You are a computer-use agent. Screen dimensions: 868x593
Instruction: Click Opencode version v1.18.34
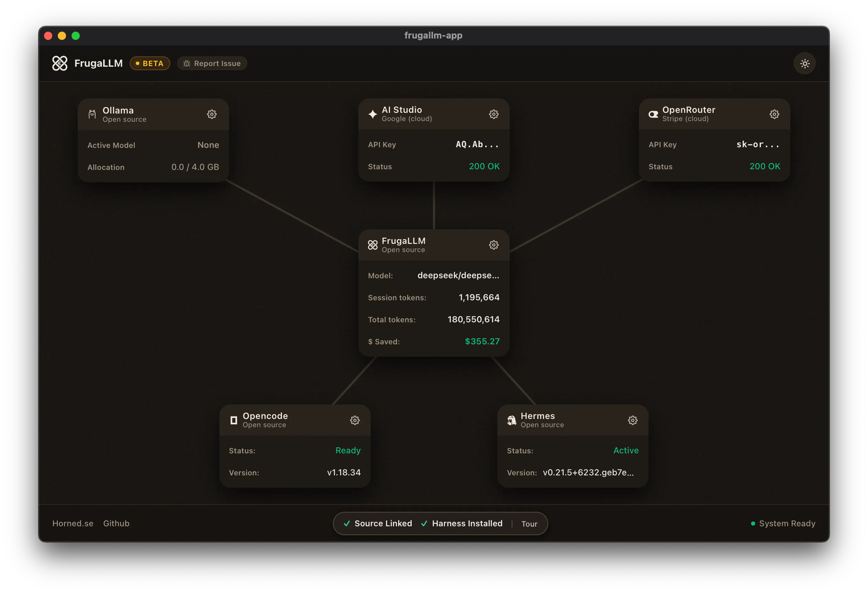344,473
